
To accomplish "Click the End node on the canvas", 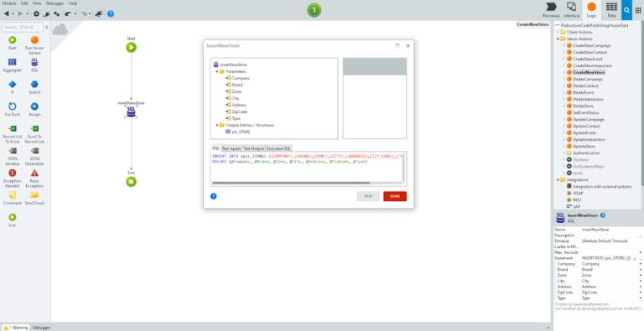I will (131, 182).
